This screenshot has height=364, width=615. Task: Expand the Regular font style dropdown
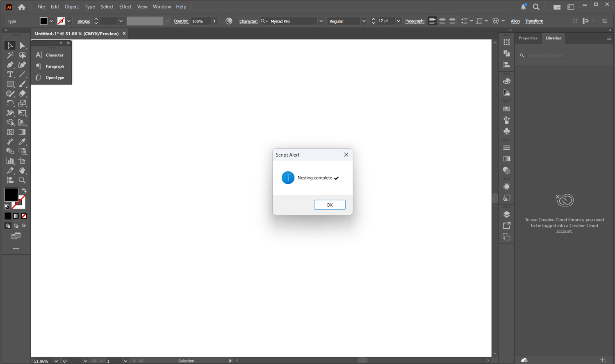coord(364,21)
